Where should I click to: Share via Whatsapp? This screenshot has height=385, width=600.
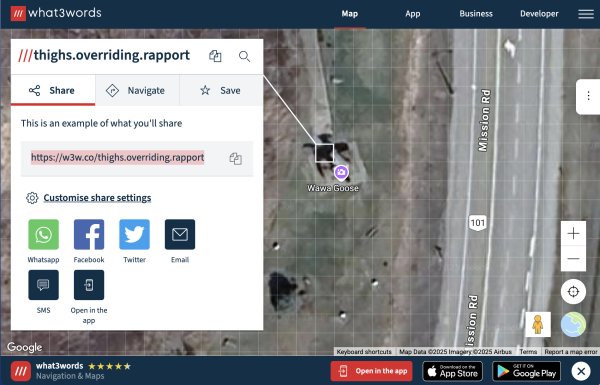[x=44, y=234]
